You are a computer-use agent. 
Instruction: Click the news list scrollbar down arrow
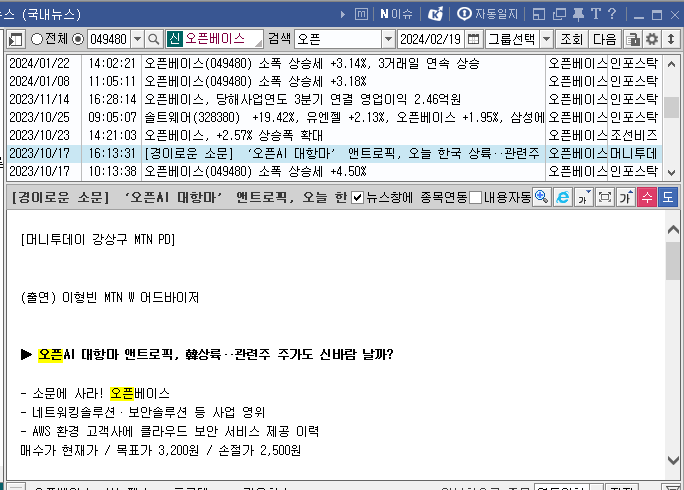tap(672, 173)
